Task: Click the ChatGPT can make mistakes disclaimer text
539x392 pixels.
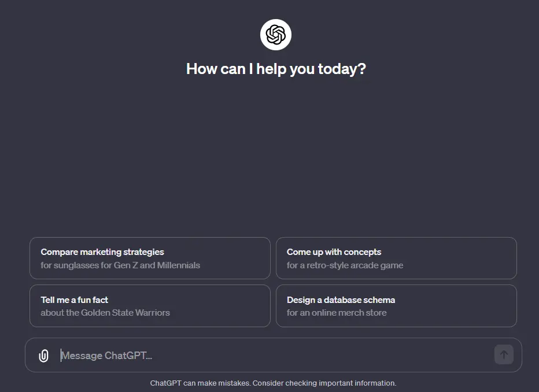Action: coord(274,383)
